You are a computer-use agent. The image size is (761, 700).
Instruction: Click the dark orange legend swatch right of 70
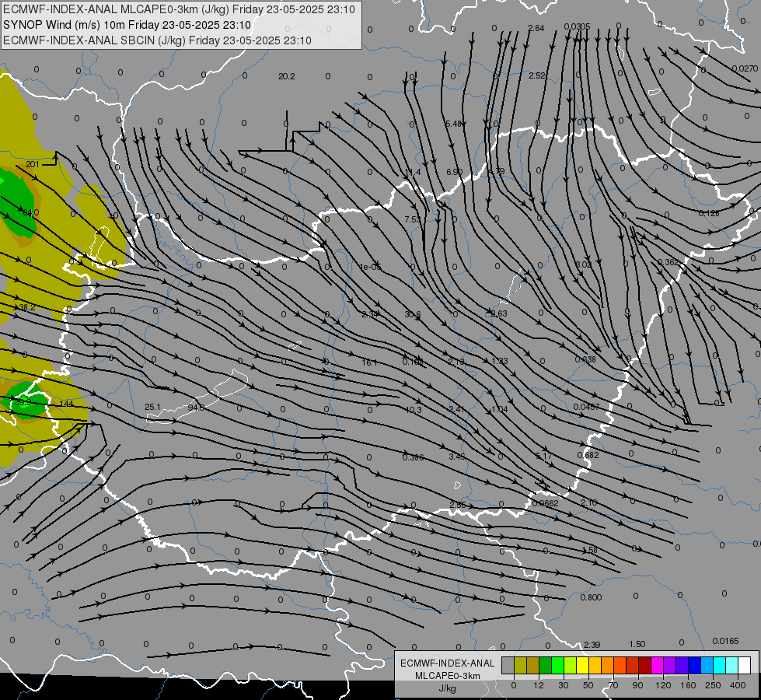tap(620, 666)
